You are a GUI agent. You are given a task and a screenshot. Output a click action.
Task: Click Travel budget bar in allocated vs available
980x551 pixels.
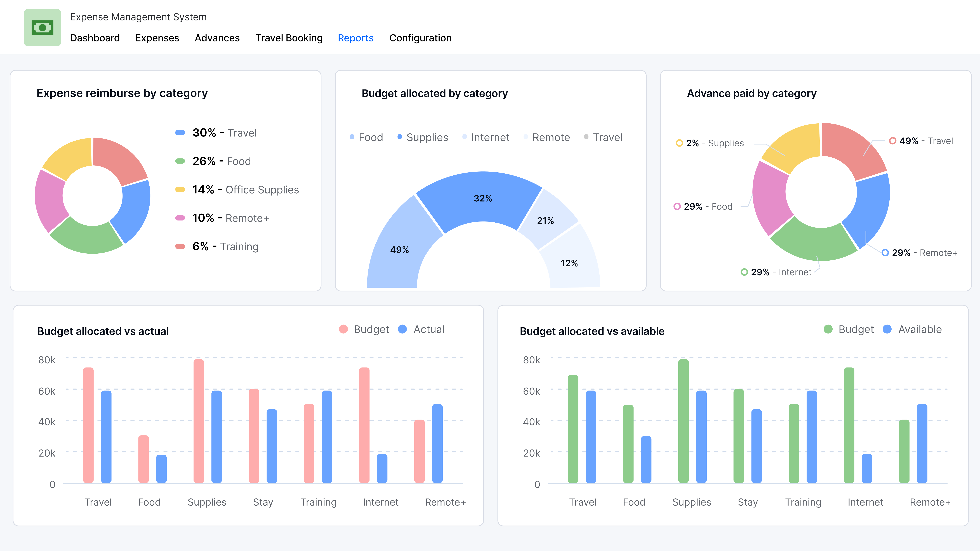pos(573,429)
